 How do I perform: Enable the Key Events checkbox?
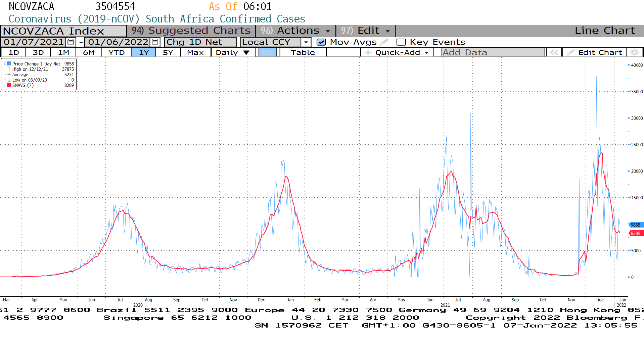pos(401,42)
